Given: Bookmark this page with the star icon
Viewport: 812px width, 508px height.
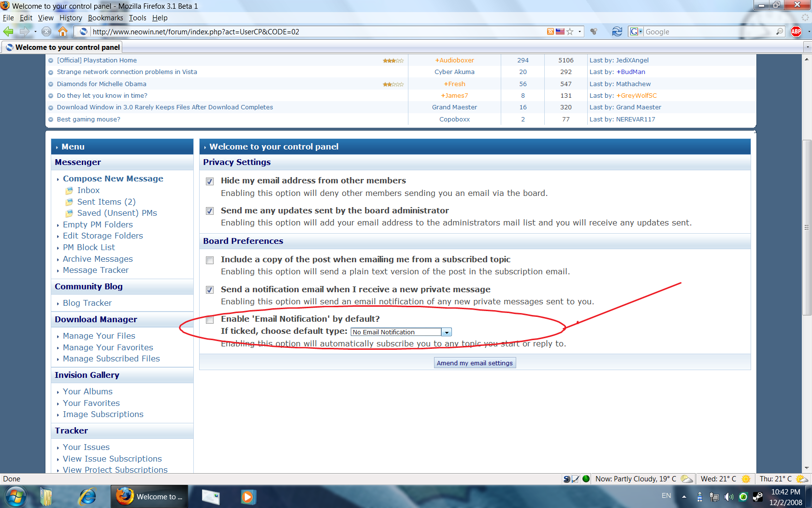Looking at the screenshot, I should [570, 31].
